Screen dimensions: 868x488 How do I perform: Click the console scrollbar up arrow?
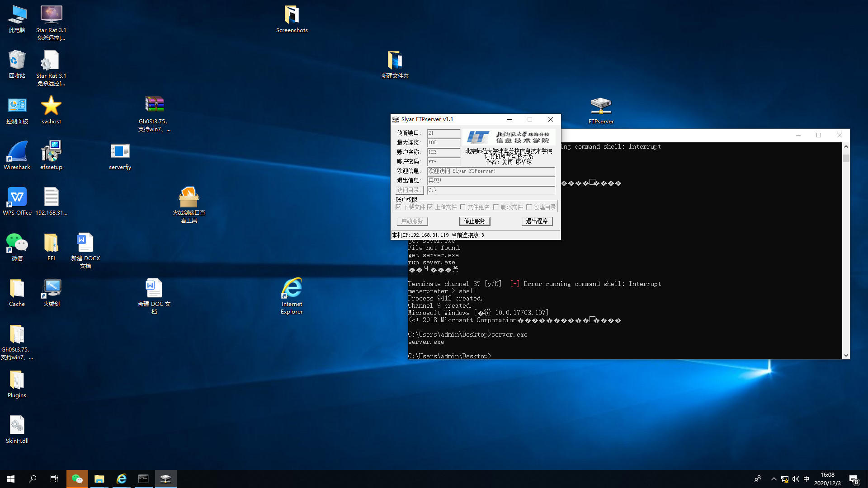click(x=846, y=146)
